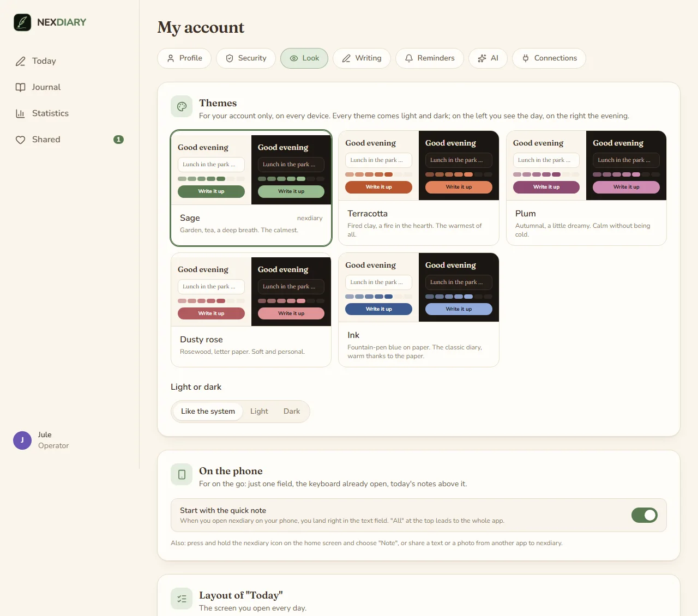This screenshot has height=616, width=698.
Task: Choose the Dark mode option
Action: click(292, 412)
